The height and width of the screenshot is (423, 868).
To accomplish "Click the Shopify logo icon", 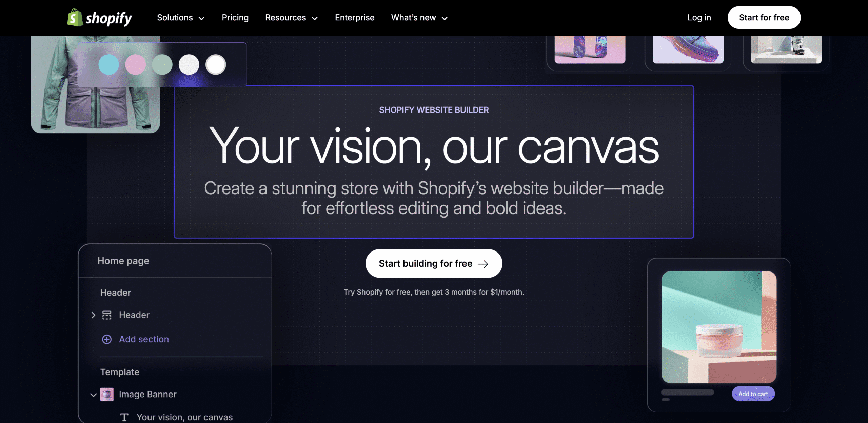I will (75, 18).
